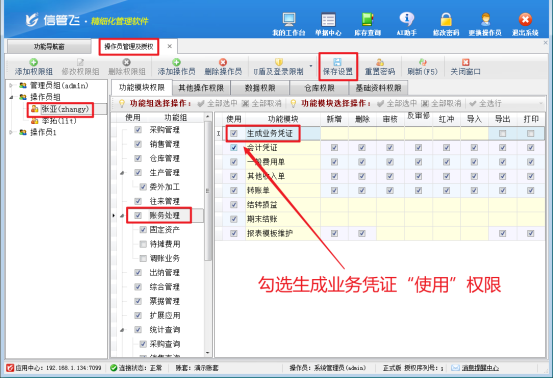Open 我的工作台 from the top toolbar
Image resolution: width=553 pixels, height=378 pixels.
pos(288,24)
